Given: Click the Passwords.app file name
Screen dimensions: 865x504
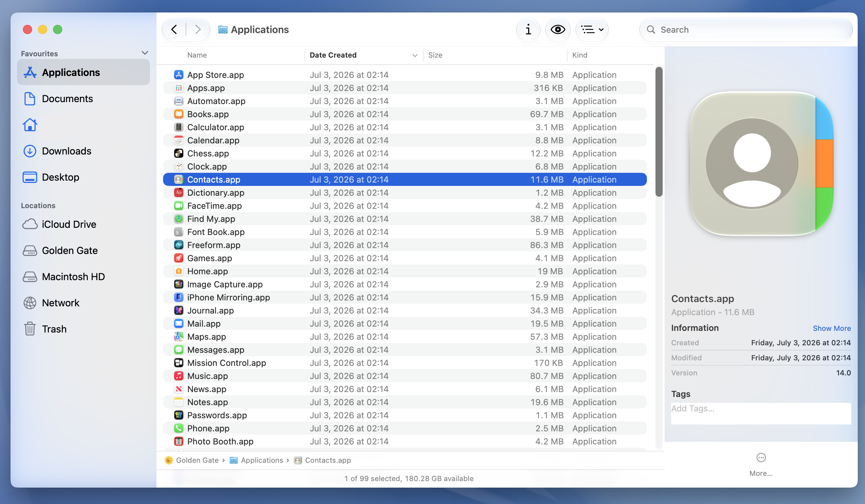Looking at the screenshot, I should pos(217,415).
